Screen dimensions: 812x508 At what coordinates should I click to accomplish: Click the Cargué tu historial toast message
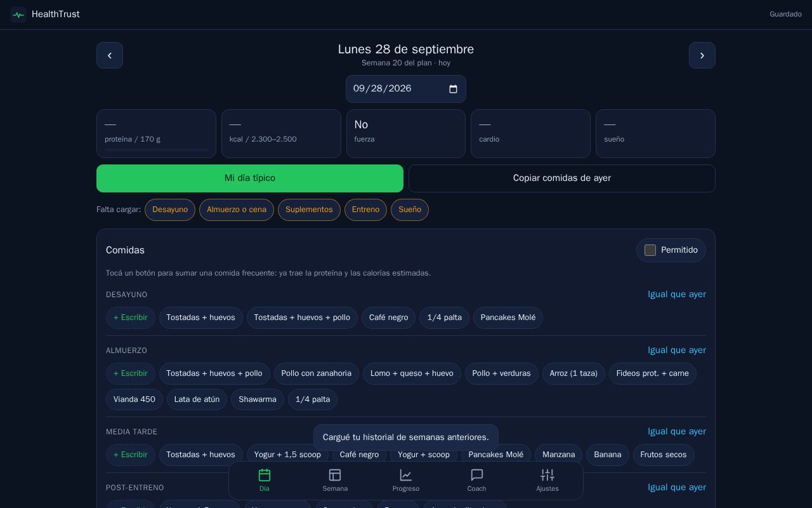(x=406, y=437)
